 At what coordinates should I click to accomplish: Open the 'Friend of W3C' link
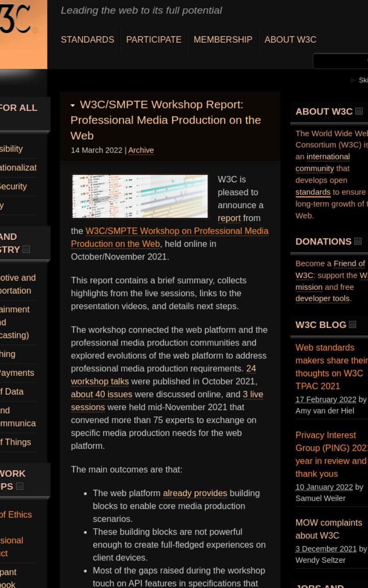330,269
